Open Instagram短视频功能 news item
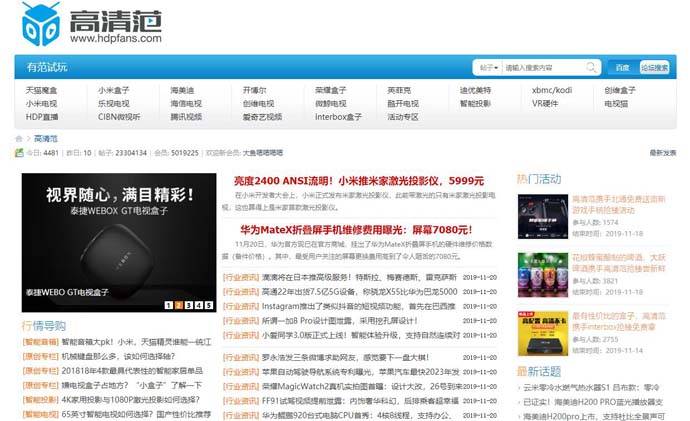Screen dimensions: 690x421 [358, 306]
